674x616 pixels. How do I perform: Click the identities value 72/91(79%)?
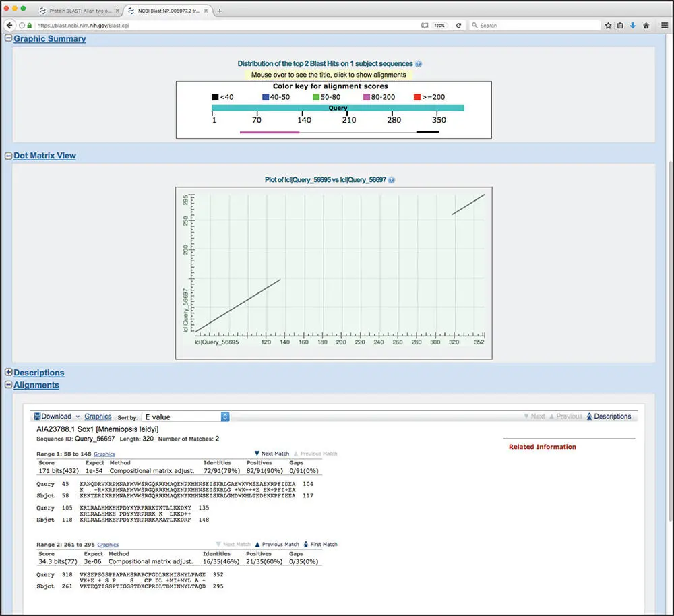point(222,470)
